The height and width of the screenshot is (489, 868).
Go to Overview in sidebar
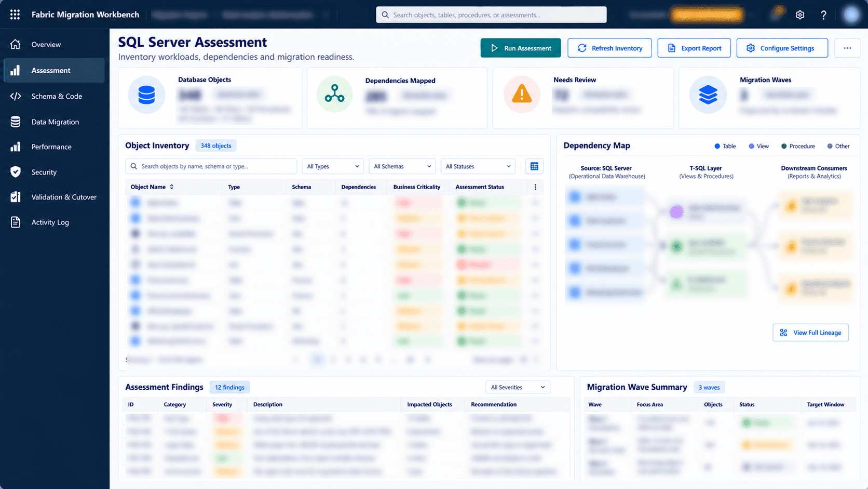tap(54, 45)
